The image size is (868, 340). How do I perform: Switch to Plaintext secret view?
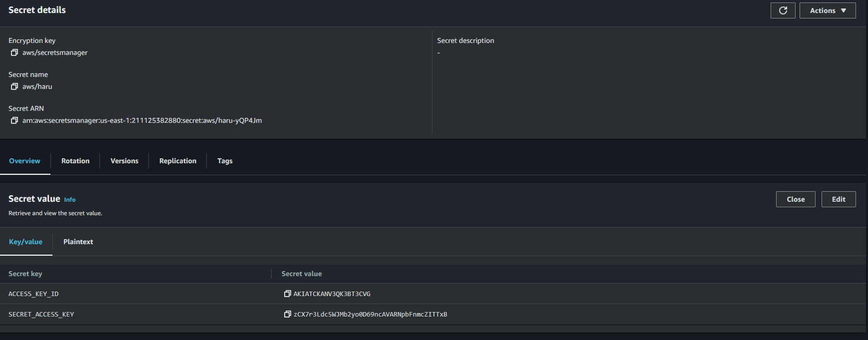click(78, 242)
